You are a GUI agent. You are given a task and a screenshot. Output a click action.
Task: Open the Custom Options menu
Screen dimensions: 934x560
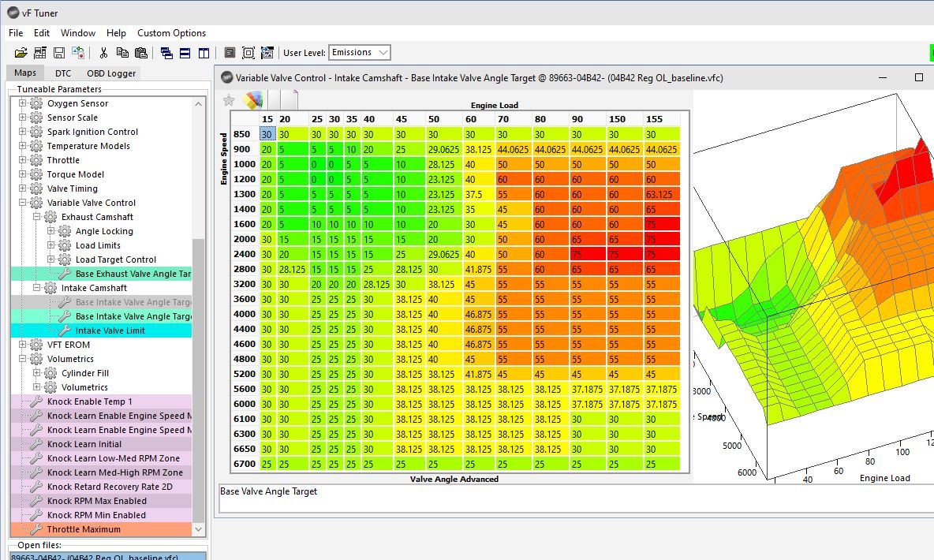(171, 33)
